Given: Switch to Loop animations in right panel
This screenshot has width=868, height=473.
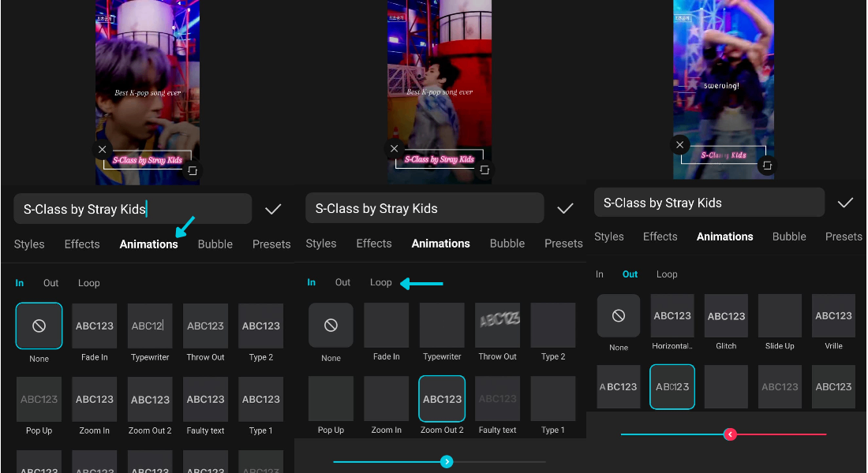Looking at the screenshot, I should [667, 274].
